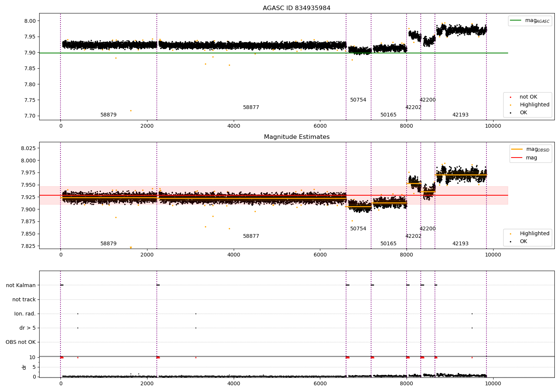Click obsid label 42202 in Magnitude Estimates plot
The image size is (560, 392).
(413, 236)
